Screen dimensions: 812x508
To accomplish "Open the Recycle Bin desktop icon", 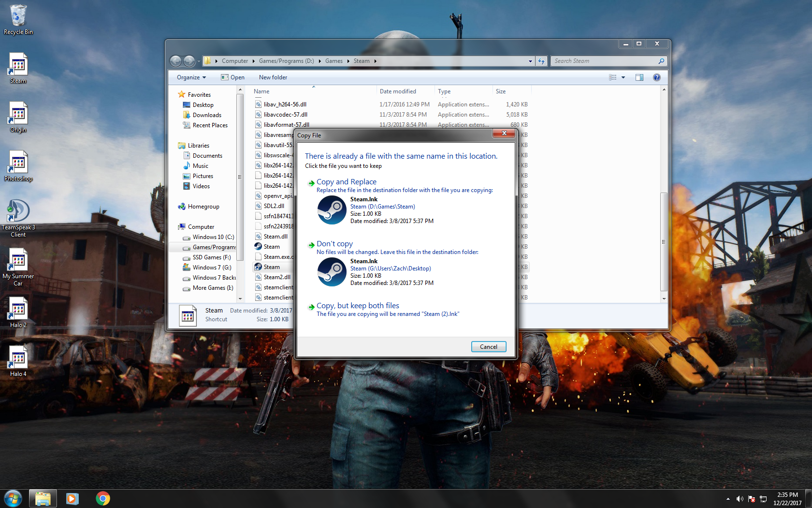I will [x=18, y=20].
